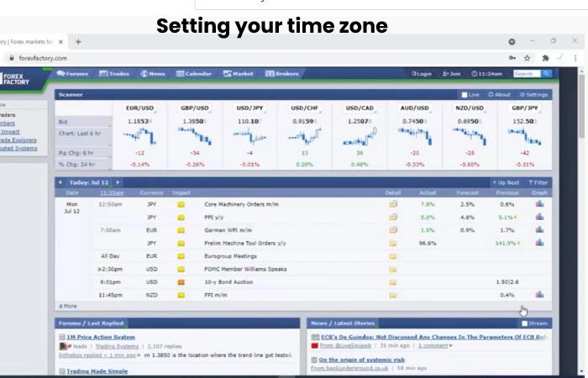Screen dimensions: 588x378
Task: Open graph for Prelim Machine Tool Orders
Action: (x=539, y=243)
